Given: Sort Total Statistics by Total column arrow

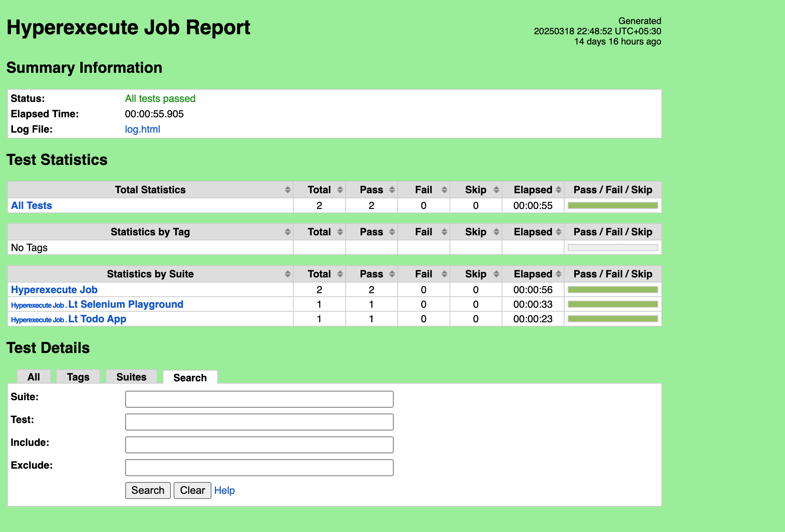Looking at the screenshot, I should point(340,190).
